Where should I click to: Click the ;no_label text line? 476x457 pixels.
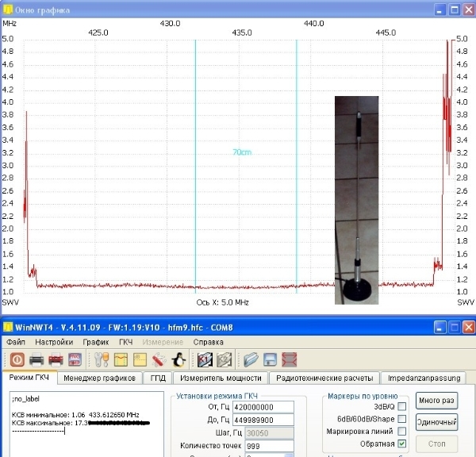click(25, 399)
